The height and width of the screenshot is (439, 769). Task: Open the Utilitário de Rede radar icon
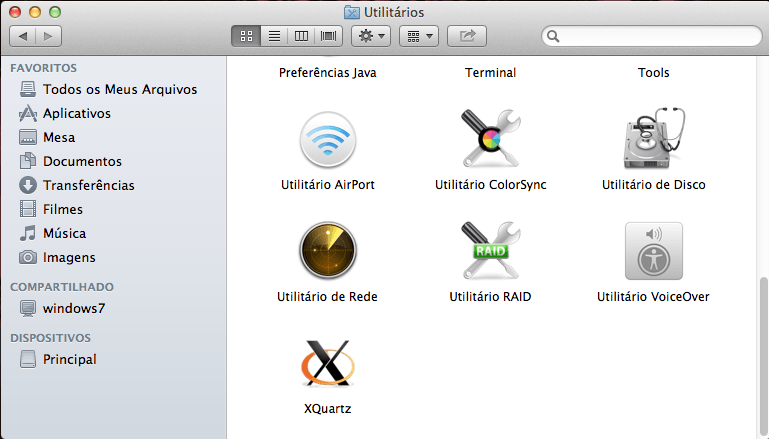point(327,251)
